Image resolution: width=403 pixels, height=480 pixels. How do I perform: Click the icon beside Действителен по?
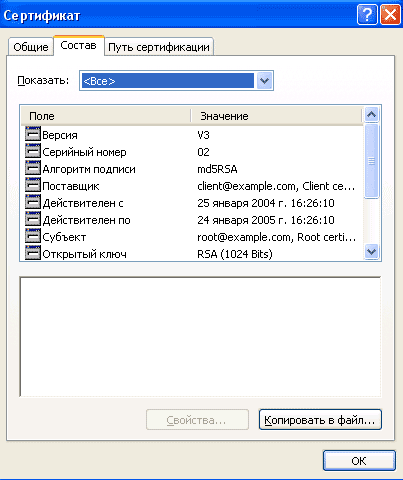click(x=33, y=219)
